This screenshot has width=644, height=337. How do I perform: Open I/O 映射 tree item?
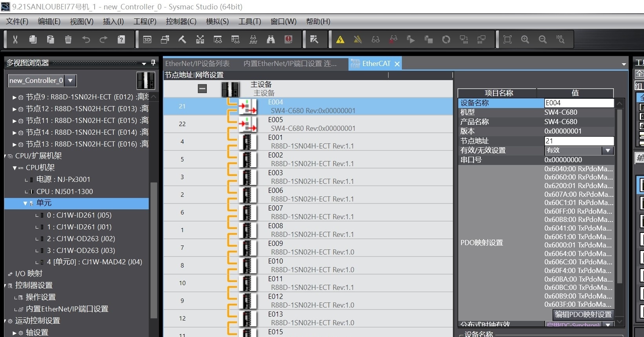29,274
